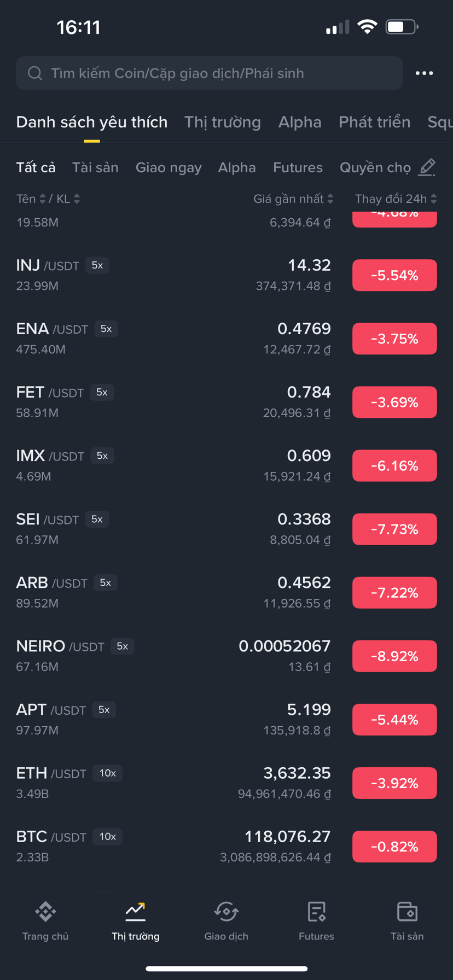453x980 pixels.
Task: Sort by KL volume arrows
Action: 77,199
